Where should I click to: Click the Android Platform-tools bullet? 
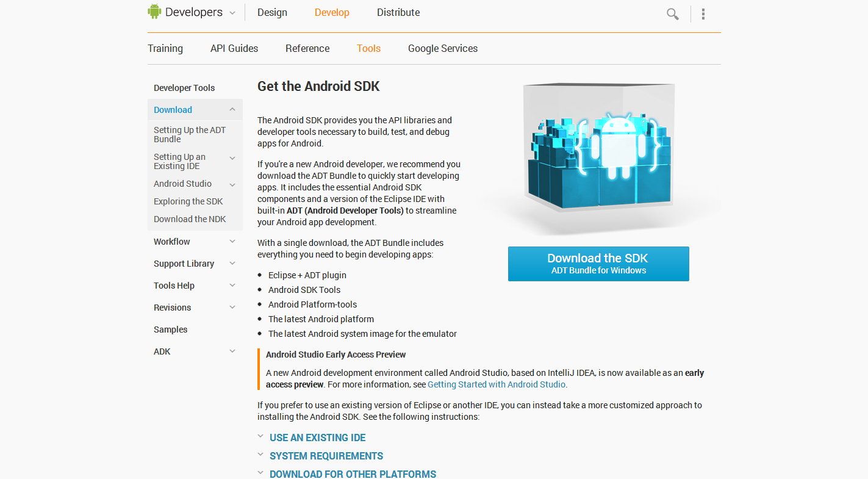pyautogui.click(x=312, y=304)
